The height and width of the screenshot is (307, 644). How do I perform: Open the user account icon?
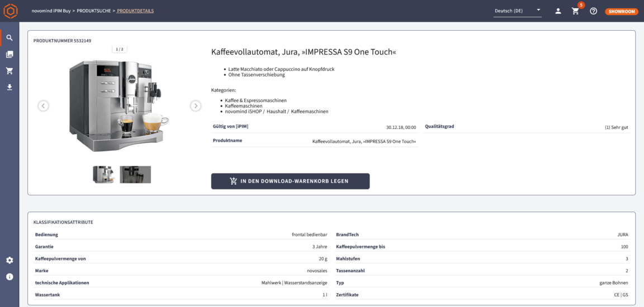pos(558,11)
